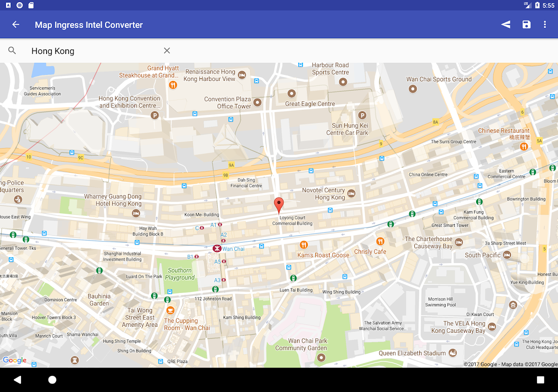Tap the back arrow in the app bar

16,24
